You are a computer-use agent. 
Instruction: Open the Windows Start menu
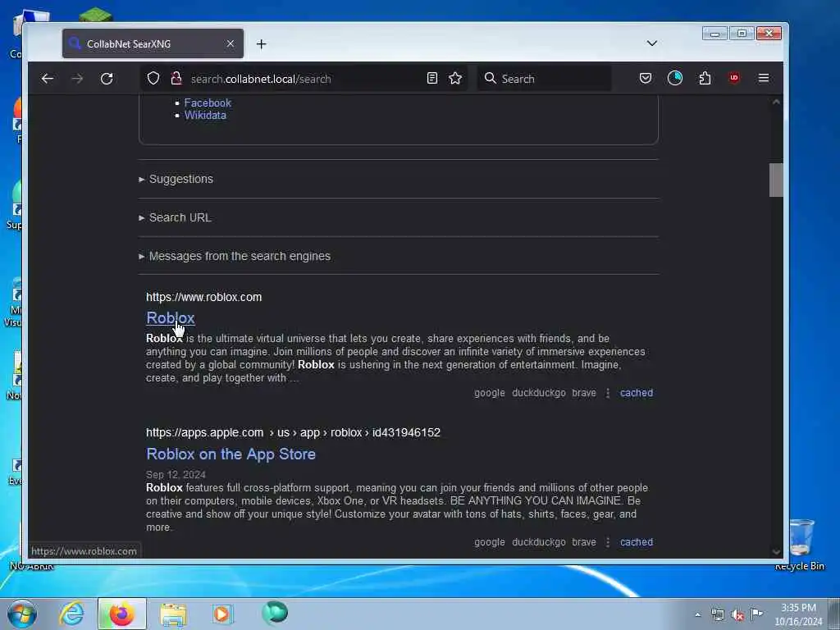[22, 614]
